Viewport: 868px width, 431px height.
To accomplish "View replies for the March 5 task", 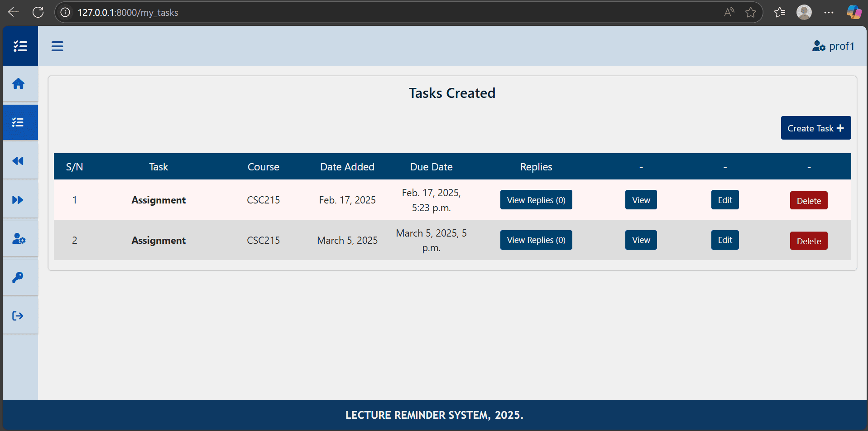I will pos(536,240).
